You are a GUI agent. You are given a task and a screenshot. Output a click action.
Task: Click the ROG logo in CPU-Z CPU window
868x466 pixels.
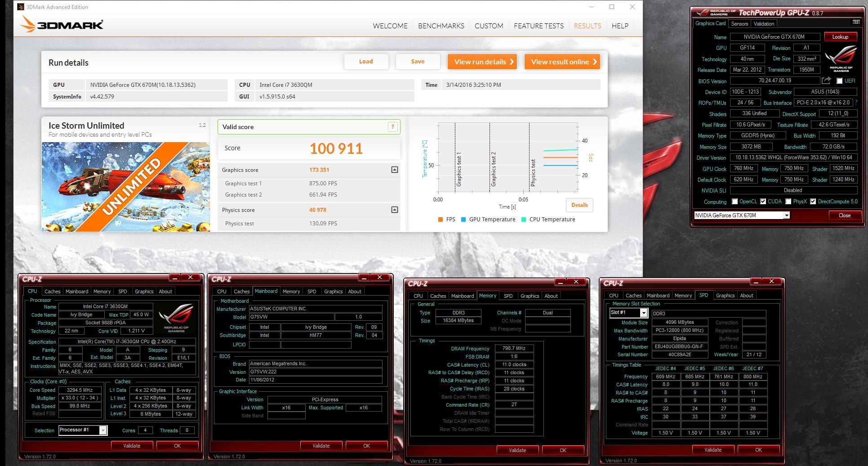pos(176,317)
